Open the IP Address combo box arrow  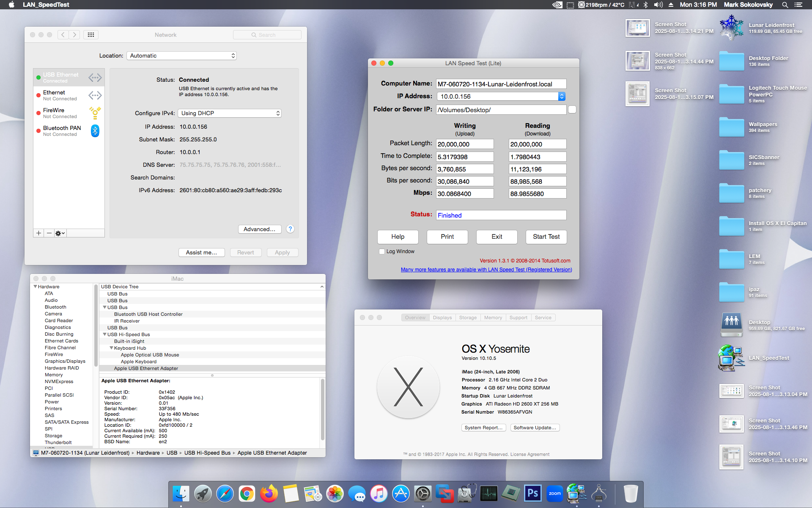coord(562,97)
